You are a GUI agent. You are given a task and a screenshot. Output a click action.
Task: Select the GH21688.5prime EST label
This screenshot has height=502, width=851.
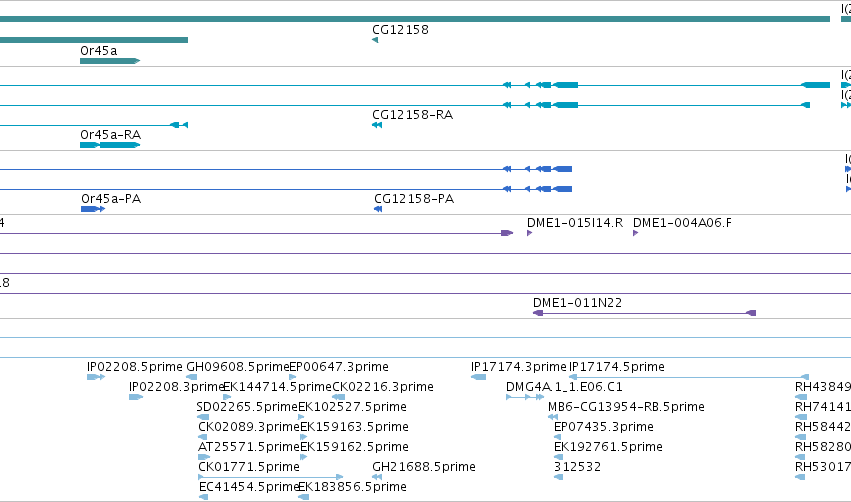424,467
